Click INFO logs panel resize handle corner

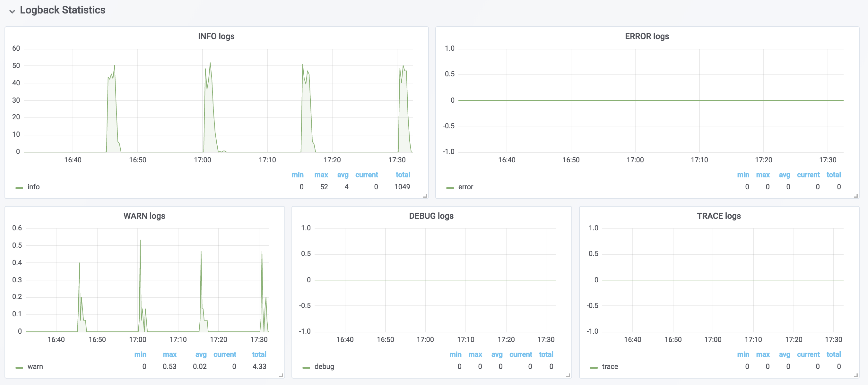tap(425, 195)
